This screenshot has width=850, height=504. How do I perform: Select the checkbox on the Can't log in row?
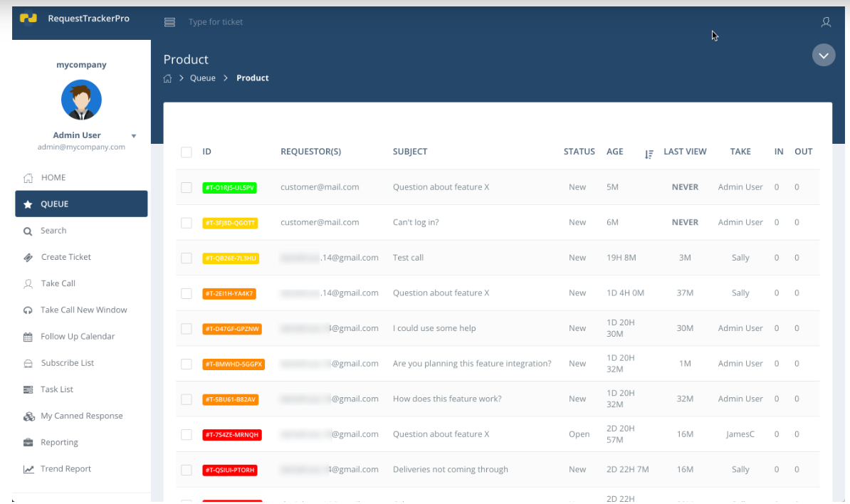pos(186,222)
